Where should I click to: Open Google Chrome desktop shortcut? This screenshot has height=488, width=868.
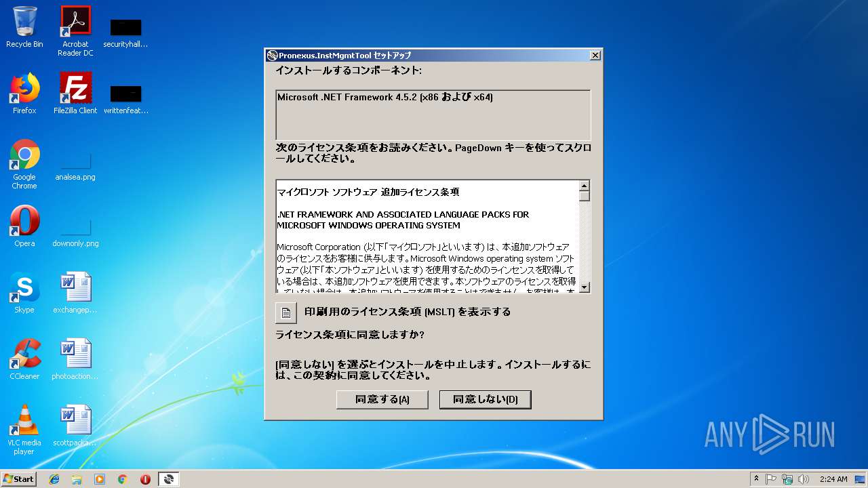click(x=24, y=165)
